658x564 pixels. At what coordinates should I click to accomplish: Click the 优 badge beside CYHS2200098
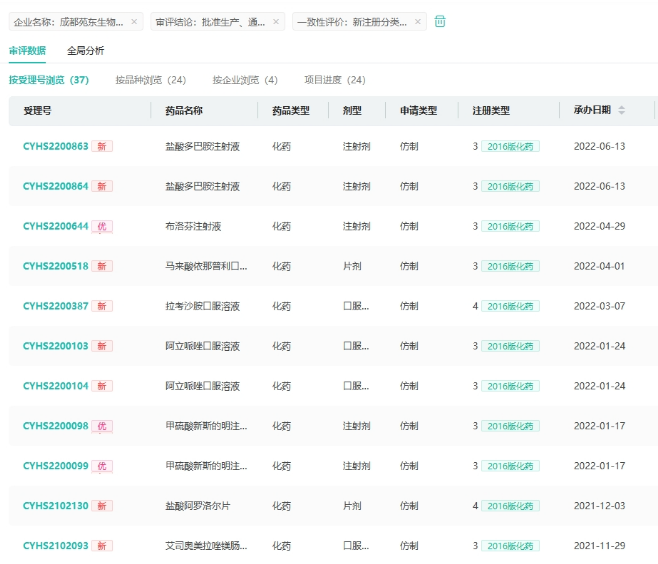coord(102,426)
